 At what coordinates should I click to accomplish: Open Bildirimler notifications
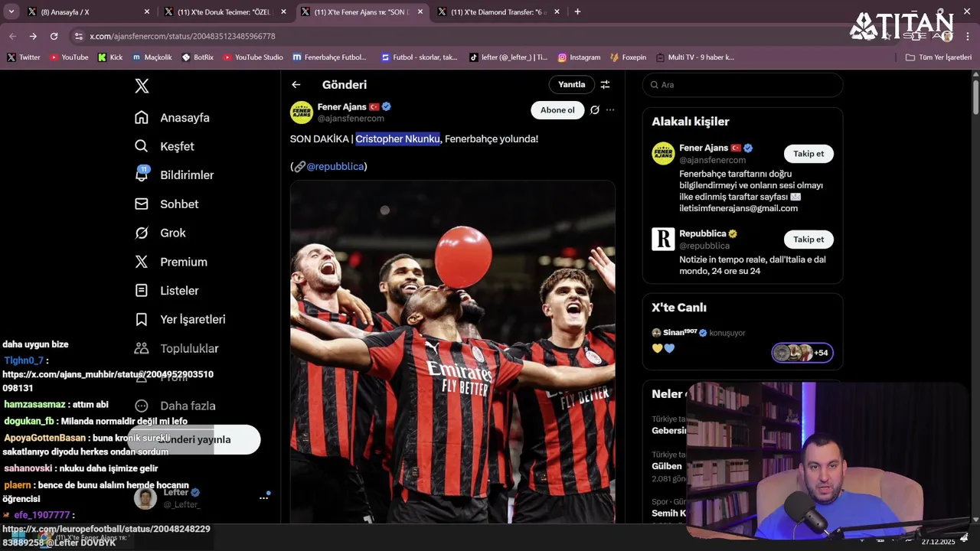click(175, 175)
